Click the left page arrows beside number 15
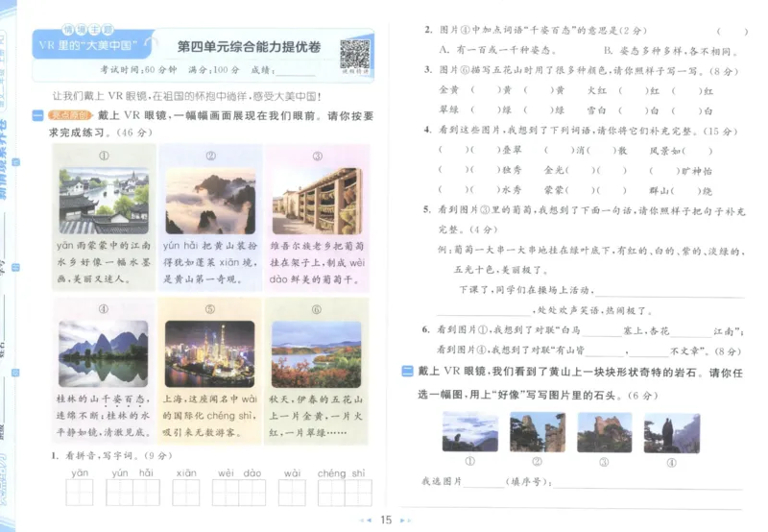 366,520
